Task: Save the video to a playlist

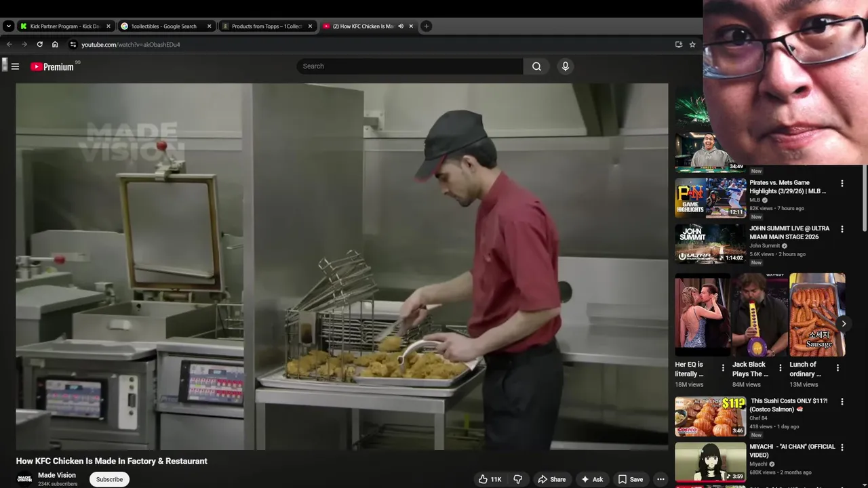Action: (x=630, y=479)
